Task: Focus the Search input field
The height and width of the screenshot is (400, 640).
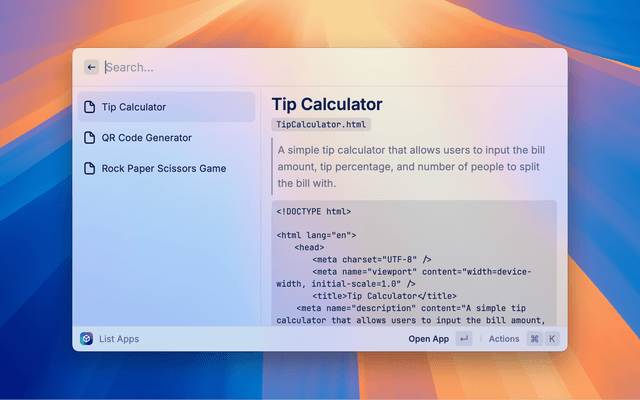Action: tap(300, 67)
